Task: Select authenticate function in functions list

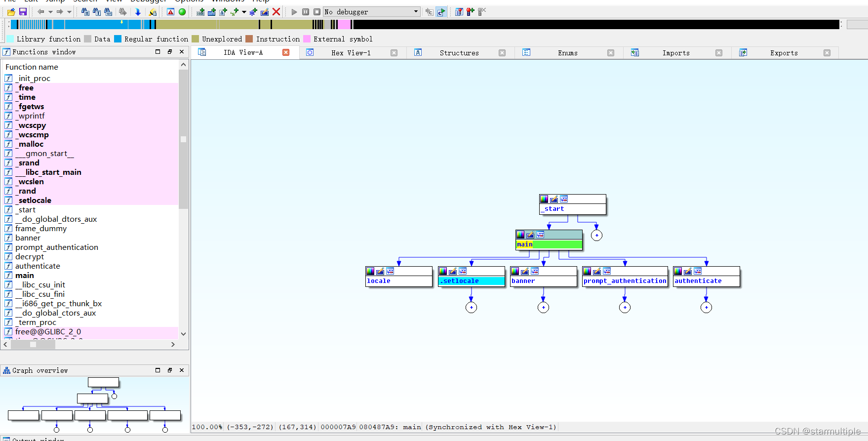Action: point(91,266)
